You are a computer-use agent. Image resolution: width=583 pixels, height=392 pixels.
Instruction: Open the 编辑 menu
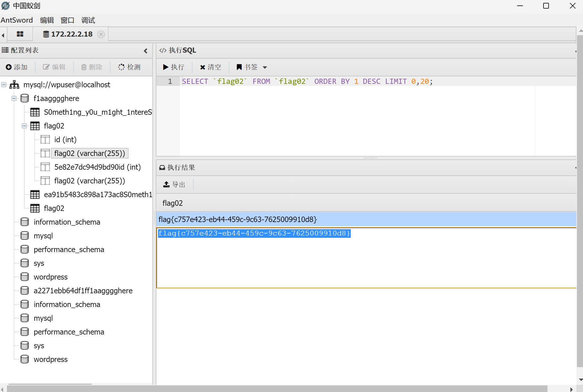click(x=47, y=20)
